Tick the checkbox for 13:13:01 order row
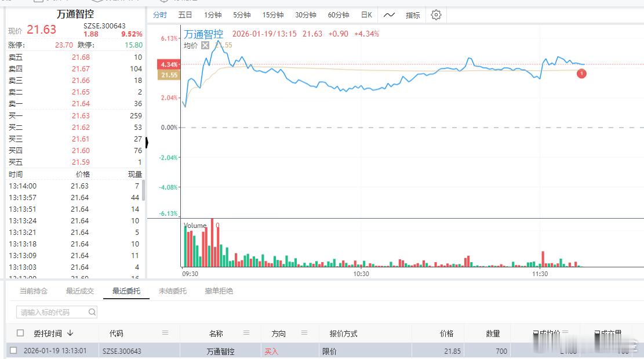 13,350
